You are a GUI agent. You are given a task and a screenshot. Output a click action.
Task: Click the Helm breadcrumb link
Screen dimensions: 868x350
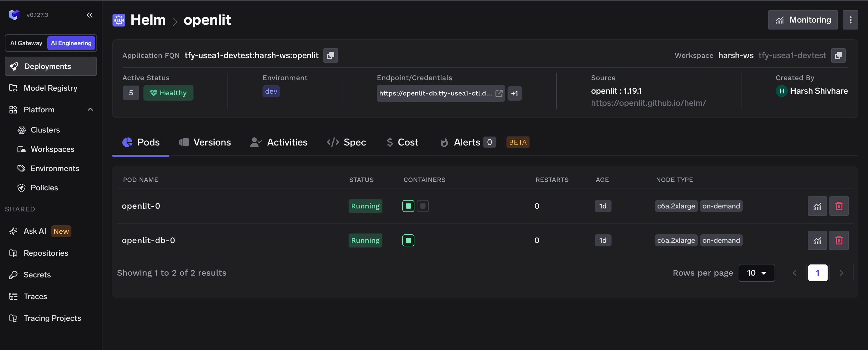point(148,20)
